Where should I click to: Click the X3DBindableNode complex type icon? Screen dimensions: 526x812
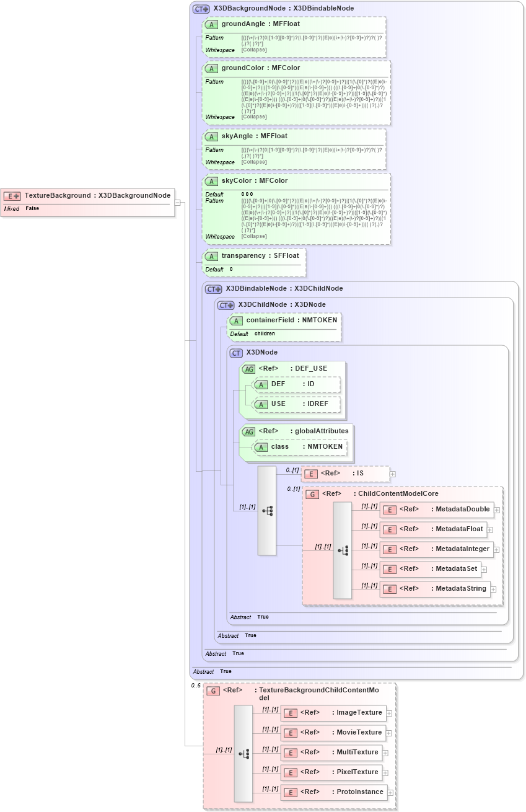coord(214,289)
